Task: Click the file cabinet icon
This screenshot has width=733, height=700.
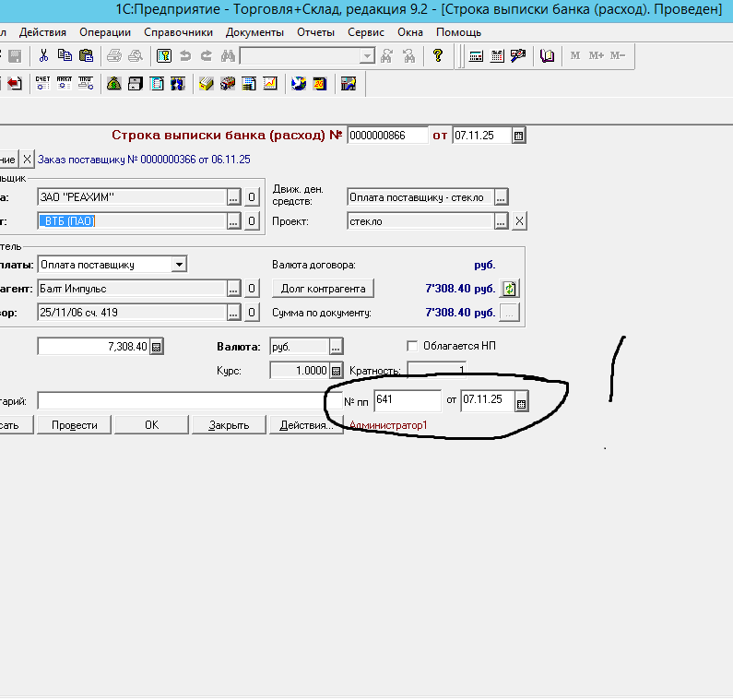Action: (136, 84)
